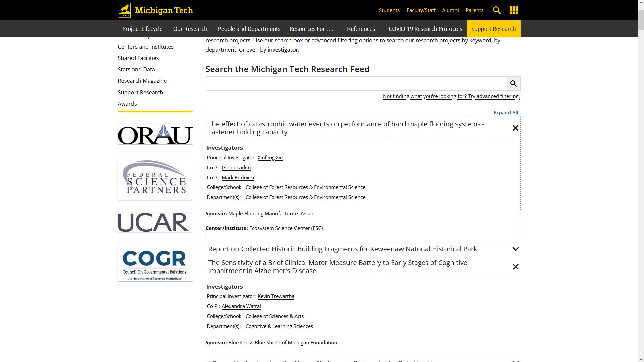Open Awards sidebar link
644x362 pixels.
click(127, 104)
